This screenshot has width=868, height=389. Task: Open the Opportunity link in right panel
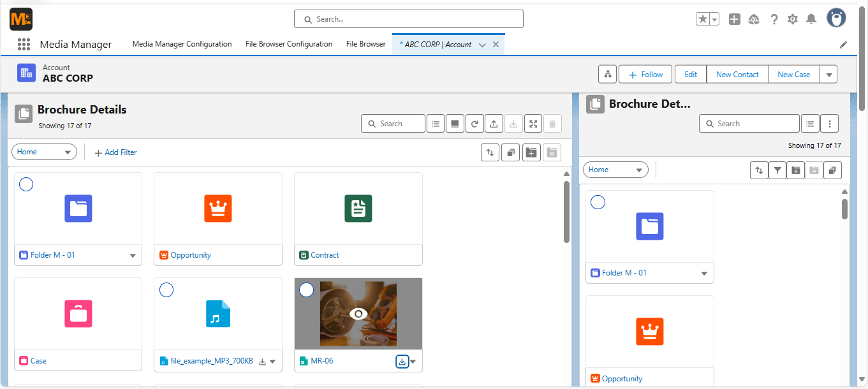point(622,379)
